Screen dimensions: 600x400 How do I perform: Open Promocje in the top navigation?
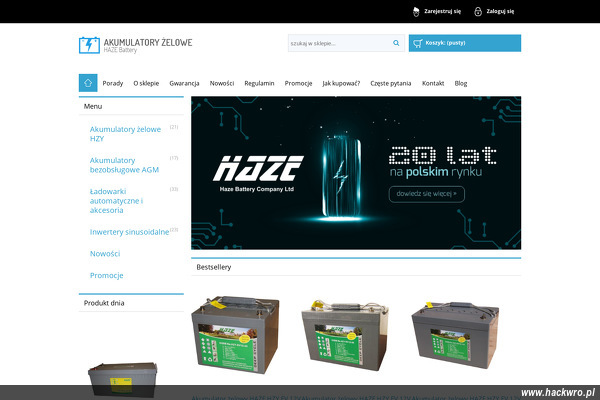(298, 83)
